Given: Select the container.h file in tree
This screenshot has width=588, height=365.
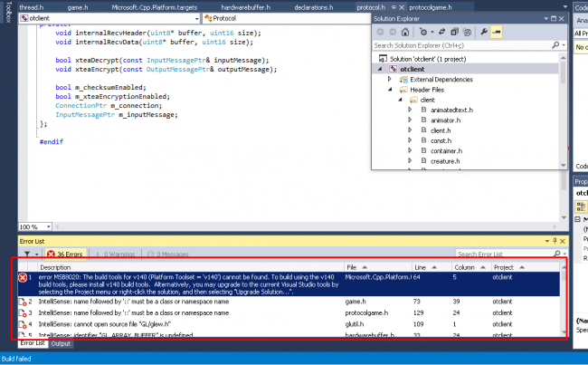Looking at the screenshot, I should point(446,151).
